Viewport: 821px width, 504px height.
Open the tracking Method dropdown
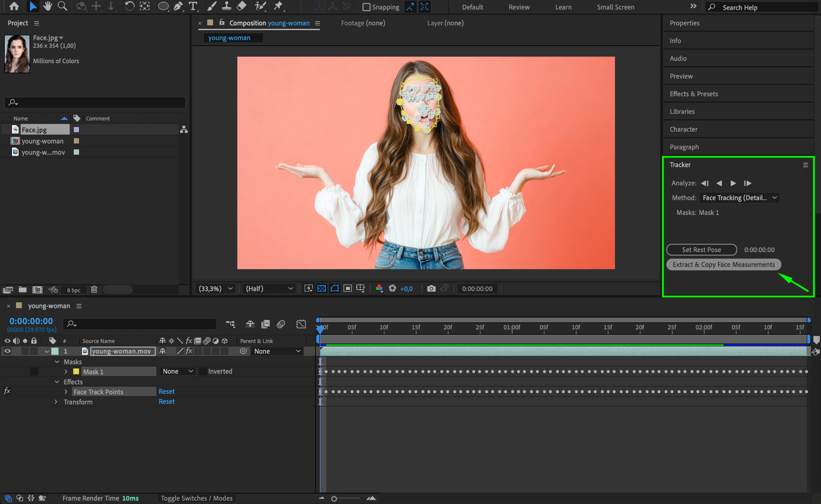click(x=739, y=198)
